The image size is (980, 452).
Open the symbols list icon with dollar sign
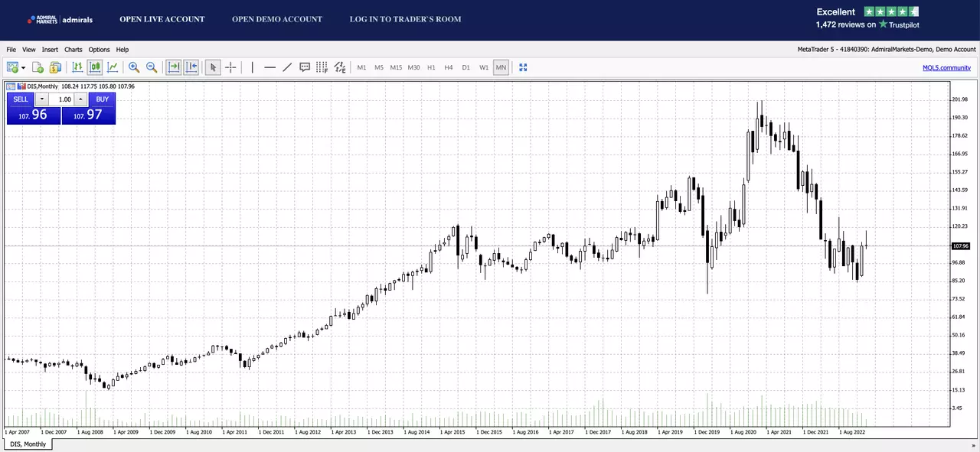55,67
